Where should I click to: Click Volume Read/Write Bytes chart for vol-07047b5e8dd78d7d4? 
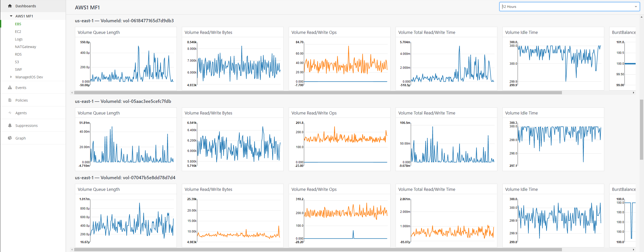tap(233, 216)
